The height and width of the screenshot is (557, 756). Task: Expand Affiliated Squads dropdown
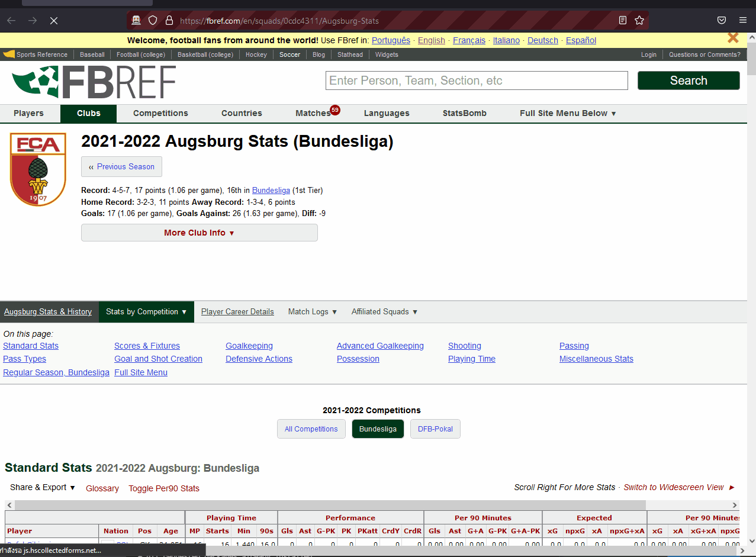384,311
